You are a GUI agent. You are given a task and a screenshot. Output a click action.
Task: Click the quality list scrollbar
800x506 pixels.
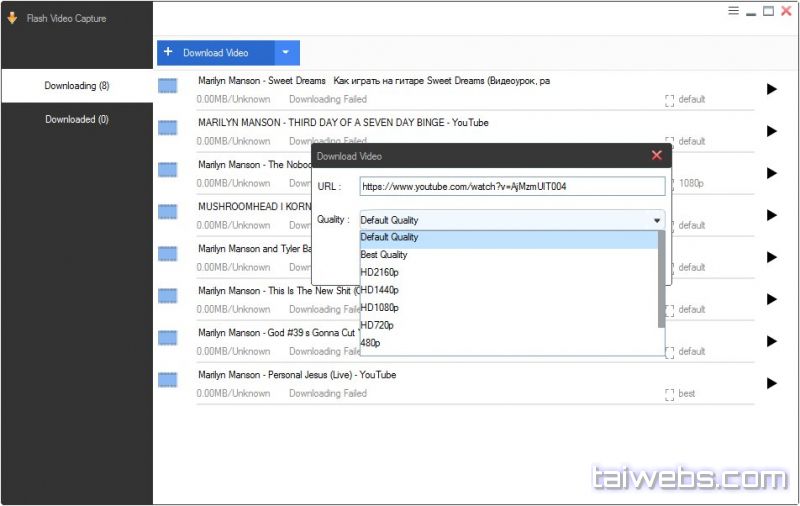point(660,280)
